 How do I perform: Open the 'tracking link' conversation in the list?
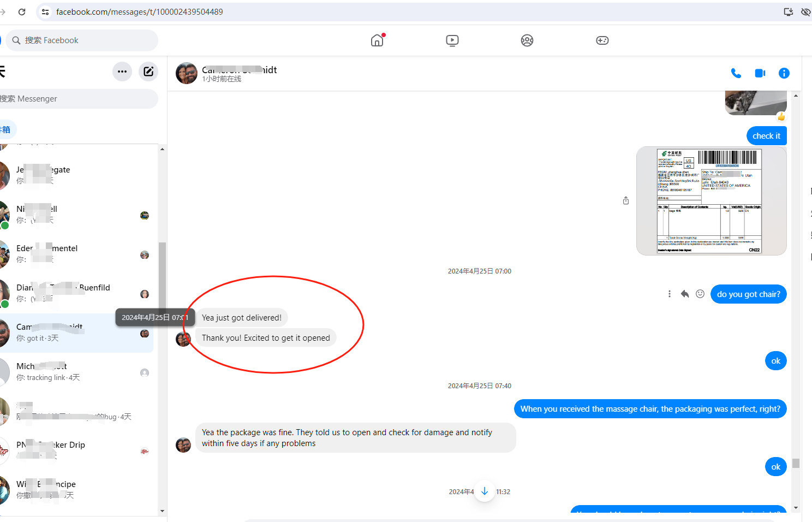coord(76,372)
